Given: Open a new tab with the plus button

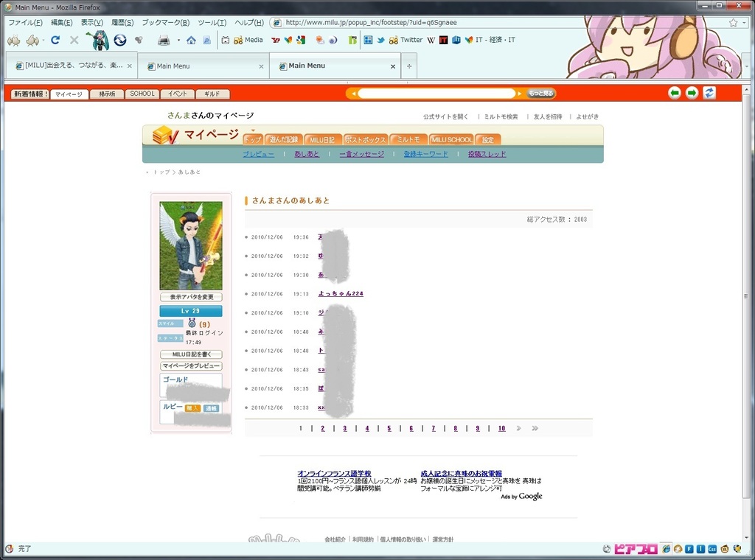Looking at the screenshot, I should pos(409,66).
